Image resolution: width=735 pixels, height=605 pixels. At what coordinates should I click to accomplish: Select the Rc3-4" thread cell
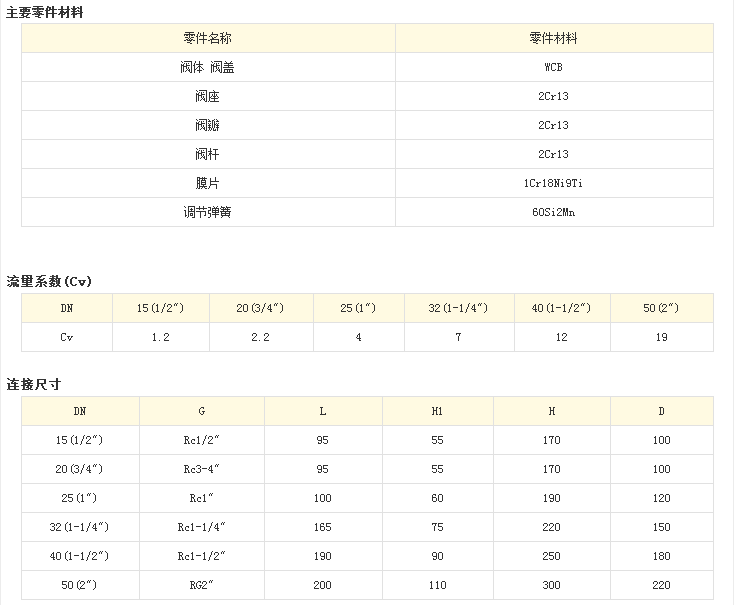[x=202, y=469]
